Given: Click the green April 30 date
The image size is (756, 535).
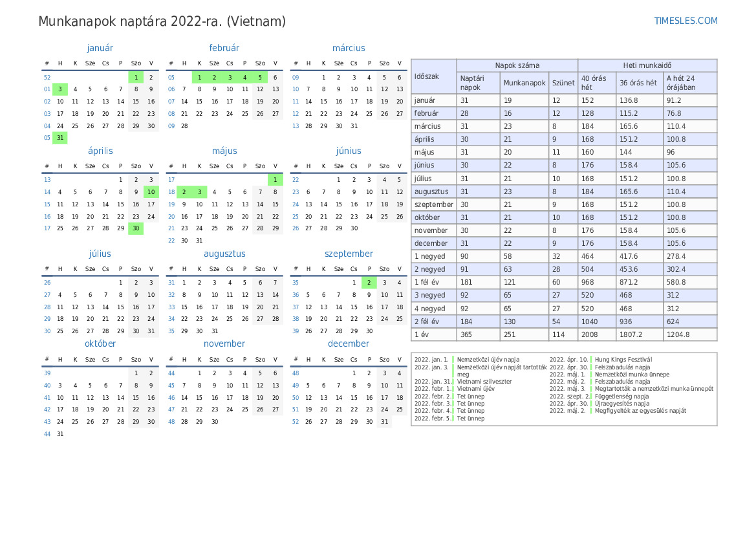Looking at the screenshot, I should (x=136, y=228).
